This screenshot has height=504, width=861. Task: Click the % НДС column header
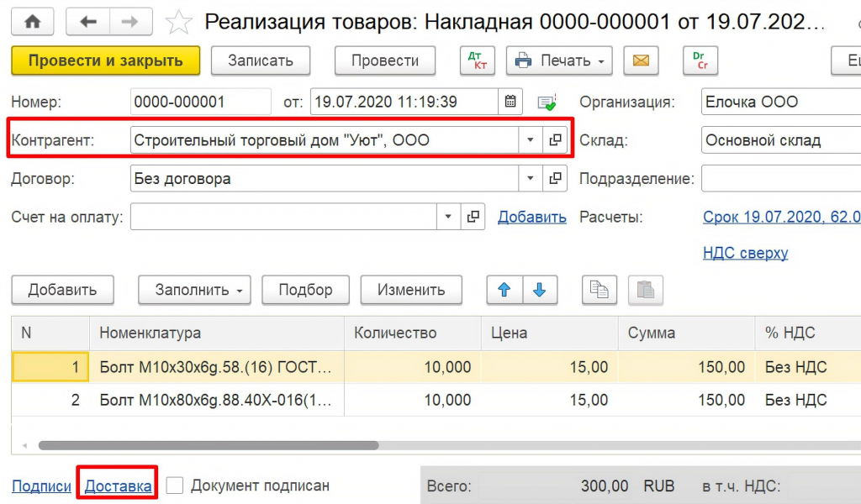[808, 333]
